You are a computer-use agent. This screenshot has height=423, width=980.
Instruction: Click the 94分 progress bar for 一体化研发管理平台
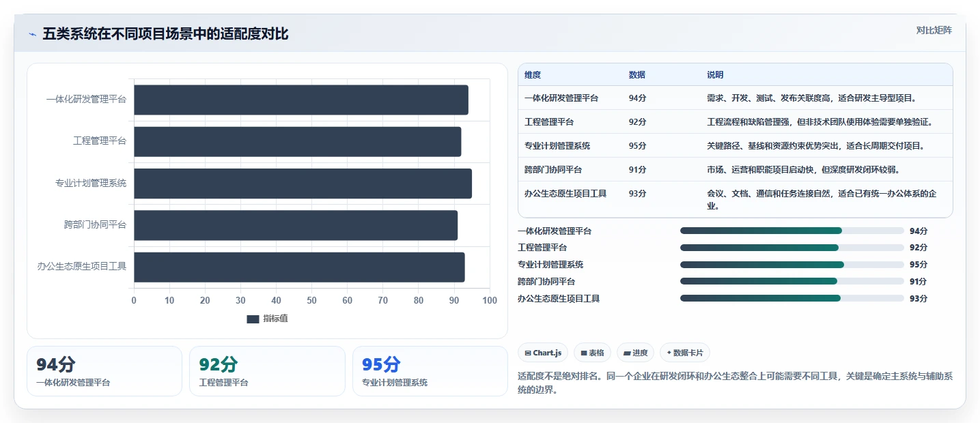click(792, 231)
